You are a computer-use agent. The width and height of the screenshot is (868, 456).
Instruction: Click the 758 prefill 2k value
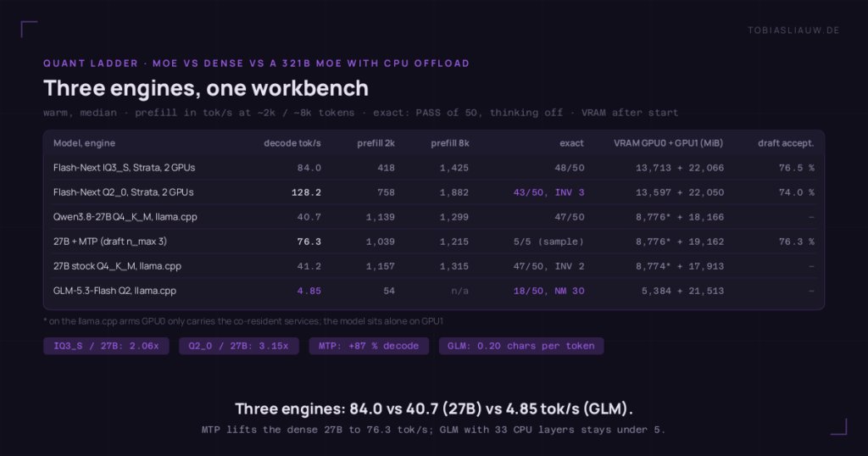click(386, 192)
